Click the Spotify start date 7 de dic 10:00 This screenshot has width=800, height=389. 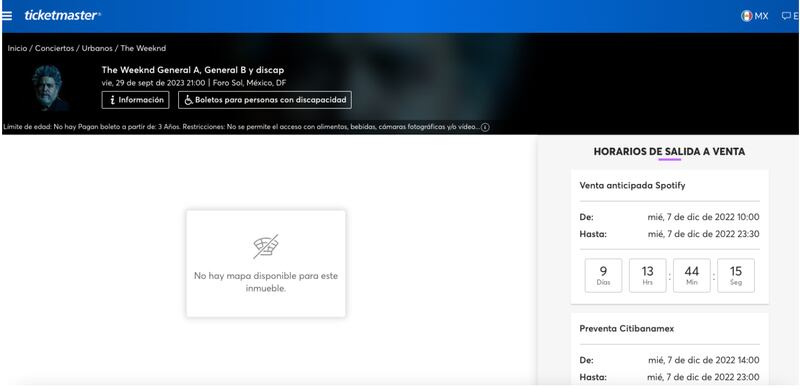(x=704, y=217)
